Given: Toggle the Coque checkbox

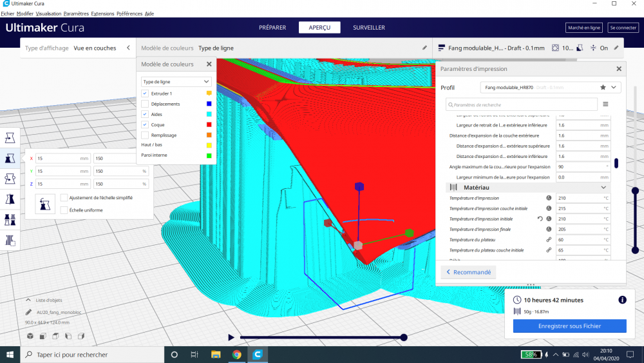Looking at the screenshot, I should tap(145, 124).
